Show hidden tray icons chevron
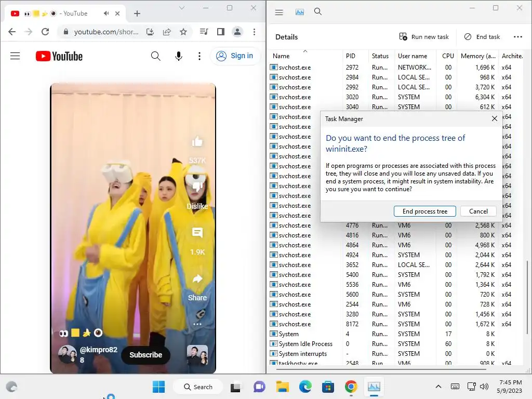532x399 pixels. [438, 387]
